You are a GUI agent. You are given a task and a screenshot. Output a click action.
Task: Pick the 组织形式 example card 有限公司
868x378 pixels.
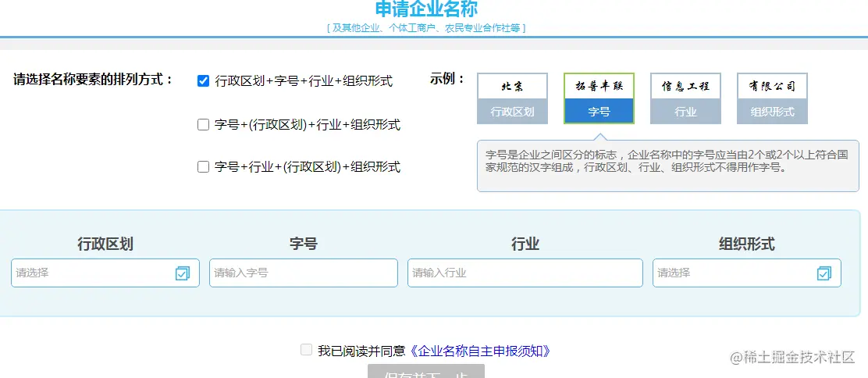[772, 98]
